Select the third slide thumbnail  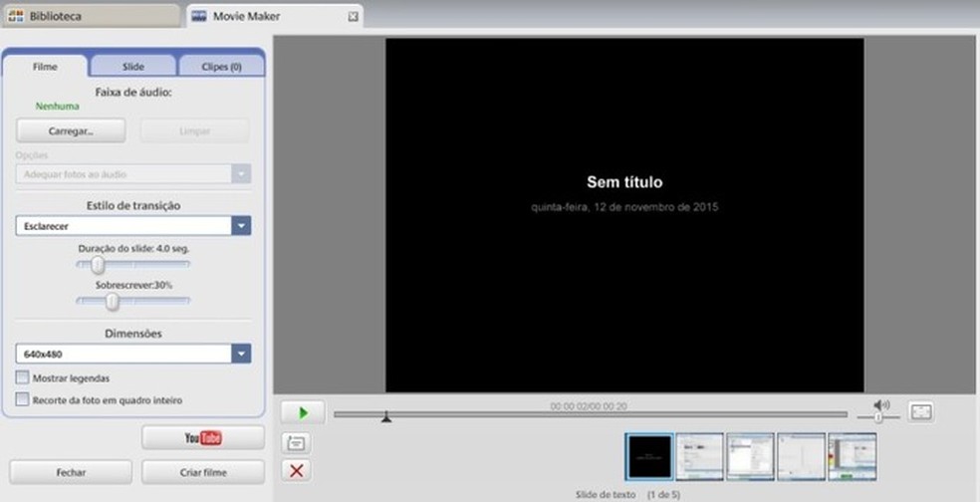tap(751, 457)
